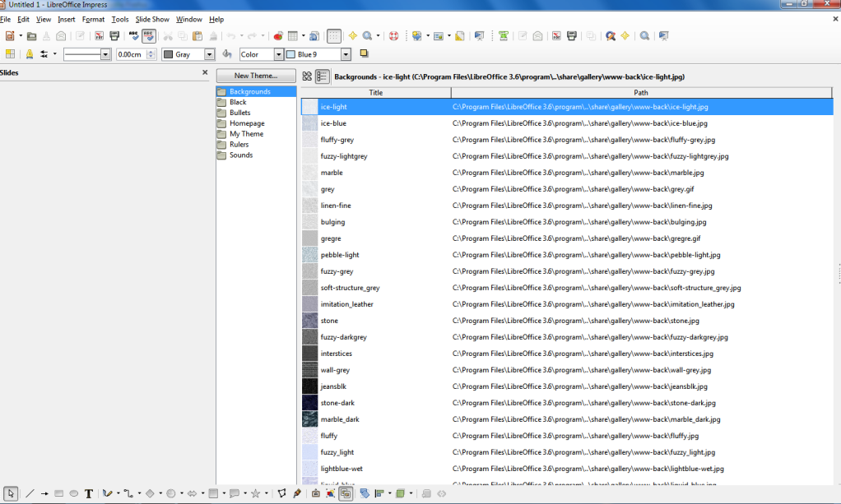Toggle the Gallery button in drawing toolbar
The width and height of the screenshot is (841, 504).
tap(346, 493)
